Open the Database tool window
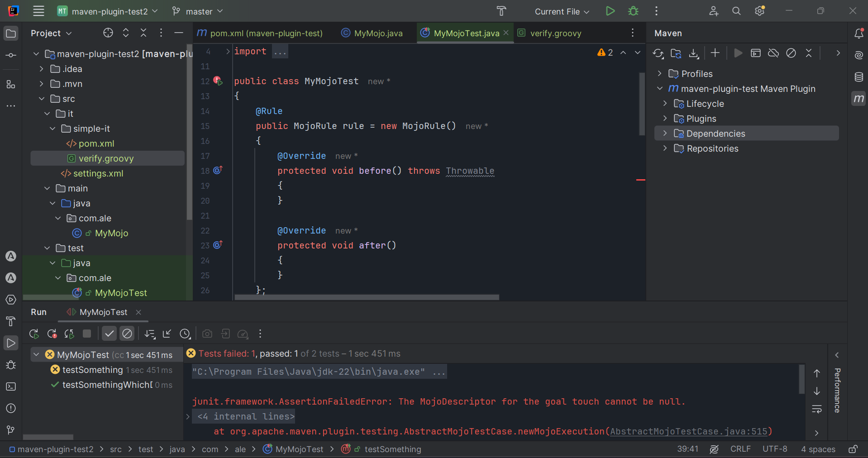The height and width of the screenshot is (458, 868). [x=858, y=77]
